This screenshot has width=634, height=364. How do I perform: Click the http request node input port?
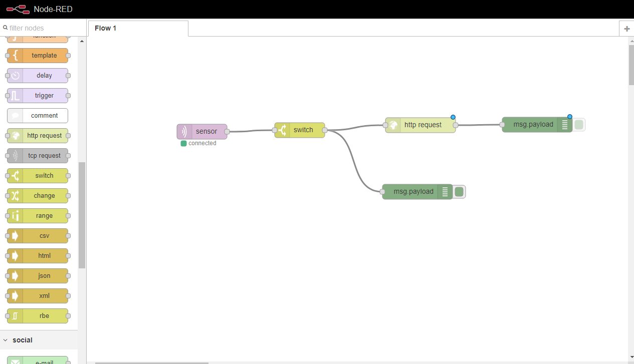[385, 125]
